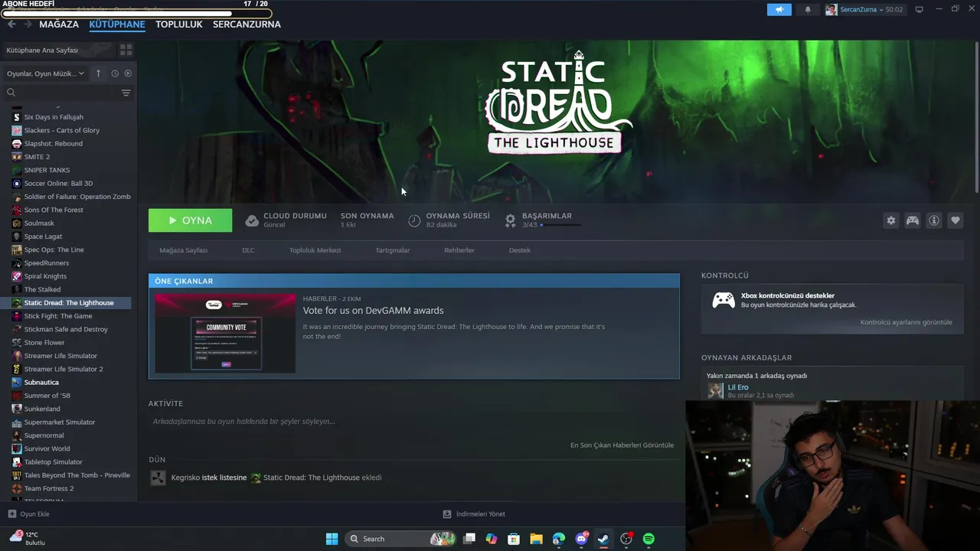Open friend Lil Ero's profile
This screenshot has width=980, height=551.
point(738,387)
